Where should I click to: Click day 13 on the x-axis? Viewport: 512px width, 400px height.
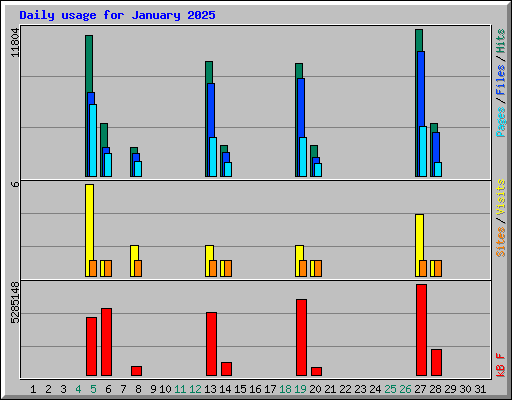click(x=210, y=389)
